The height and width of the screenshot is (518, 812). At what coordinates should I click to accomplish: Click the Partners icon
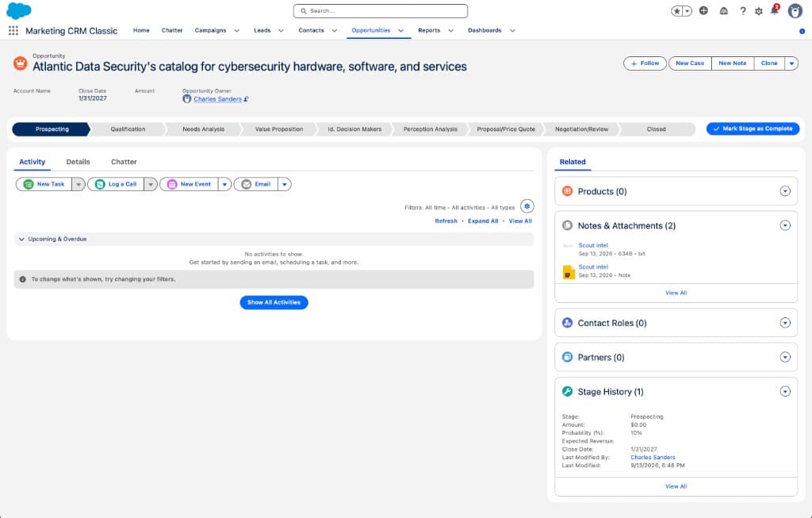[x=567, y=357]
